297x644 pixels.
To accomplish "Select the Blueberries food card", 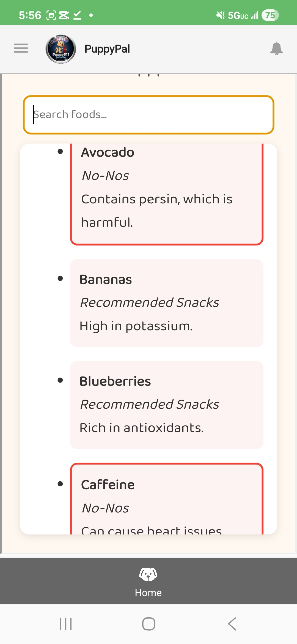I will [167, 405].
